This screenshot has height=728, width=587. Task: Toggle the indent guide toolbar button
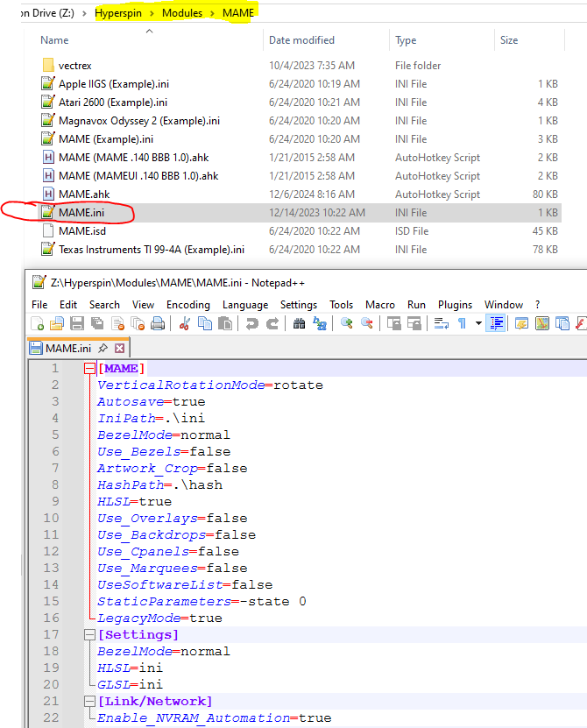496,324
